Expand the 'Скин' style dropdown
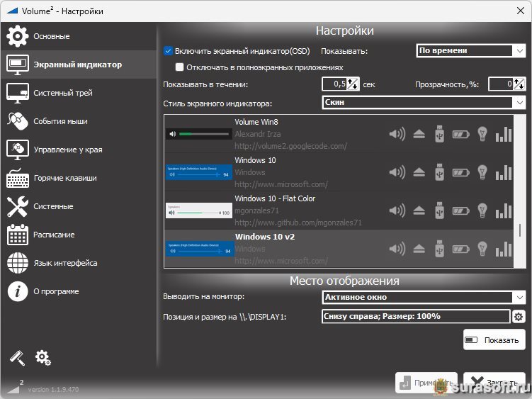Screen dimensions: 532x399 coord(423,103)
